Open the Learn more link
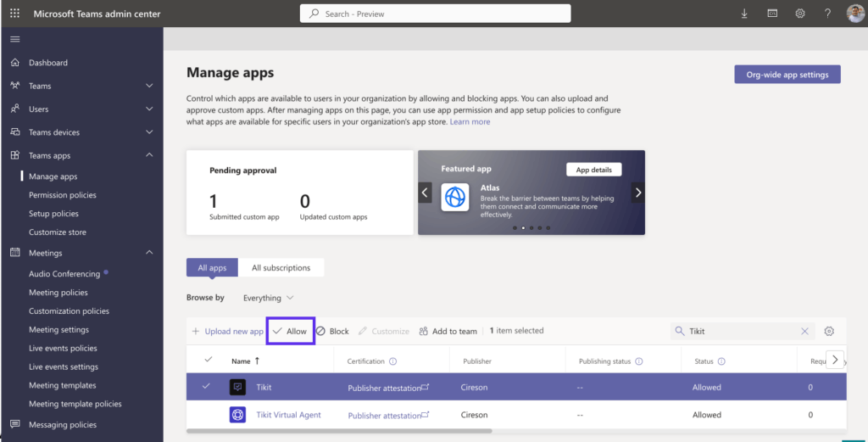The height and width of the screenshot is (442, 868). tap(470, 121)
